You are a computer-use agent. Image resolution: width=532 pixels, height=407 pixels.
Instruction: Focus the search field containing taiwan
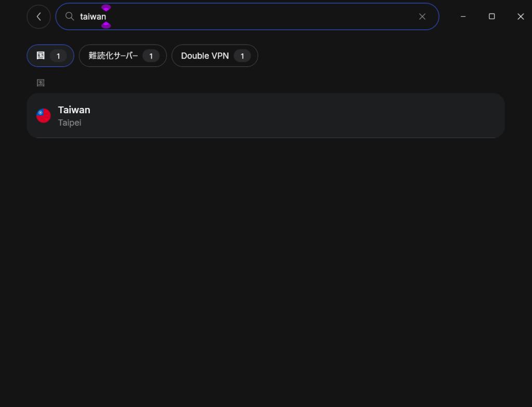247,17
